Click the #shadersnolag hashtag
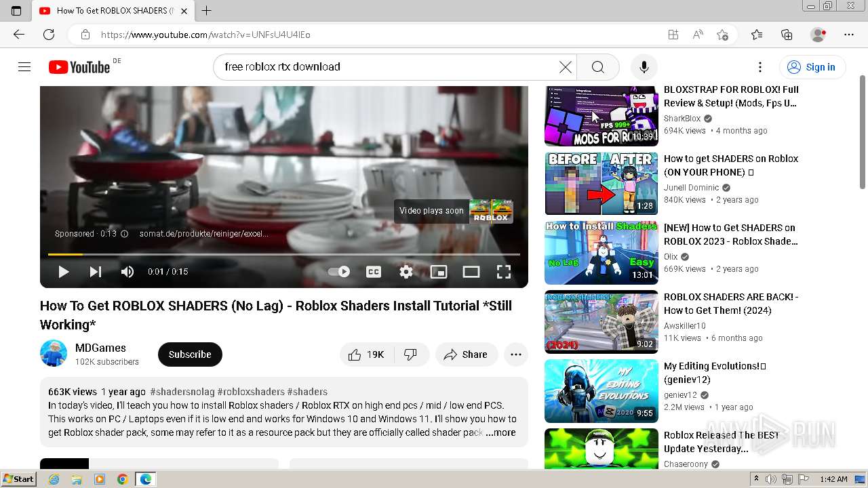The width and height of the screenshot is (868, 488). click(x=182, y=392)
